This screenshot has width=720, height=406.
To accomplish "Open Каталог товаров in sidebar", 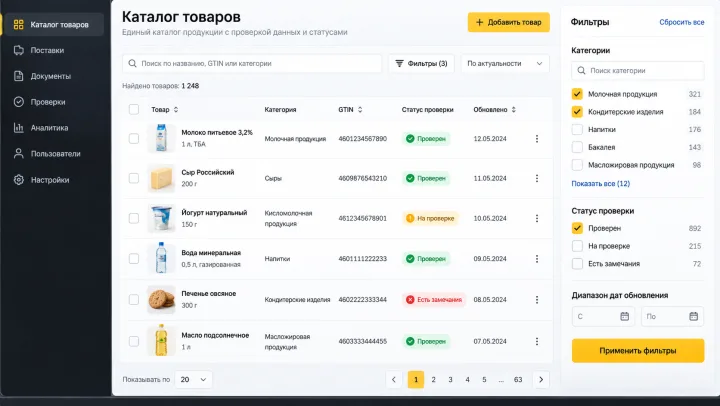I will coord(53,24).
